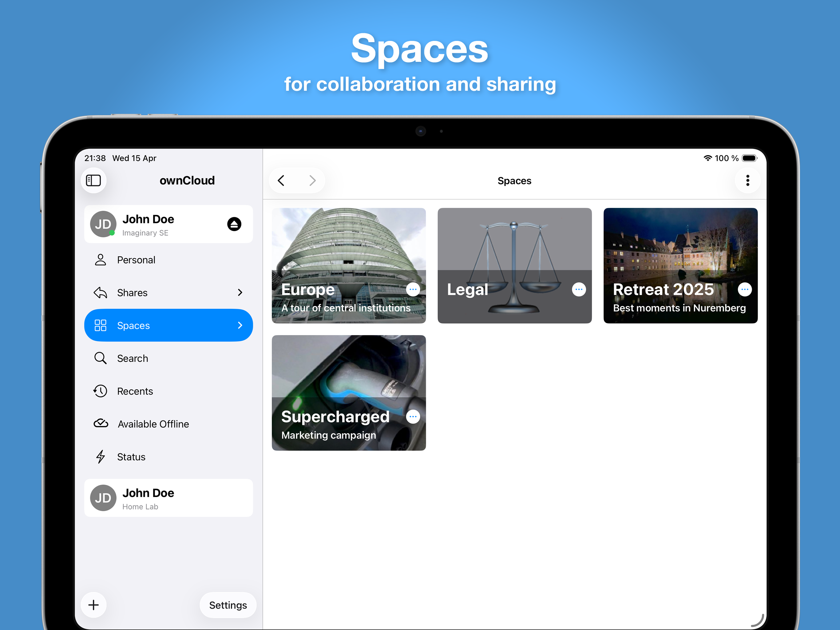Click the Recents clock icon
This screenshot has height=630, width=840.
[x=101, y=391]
